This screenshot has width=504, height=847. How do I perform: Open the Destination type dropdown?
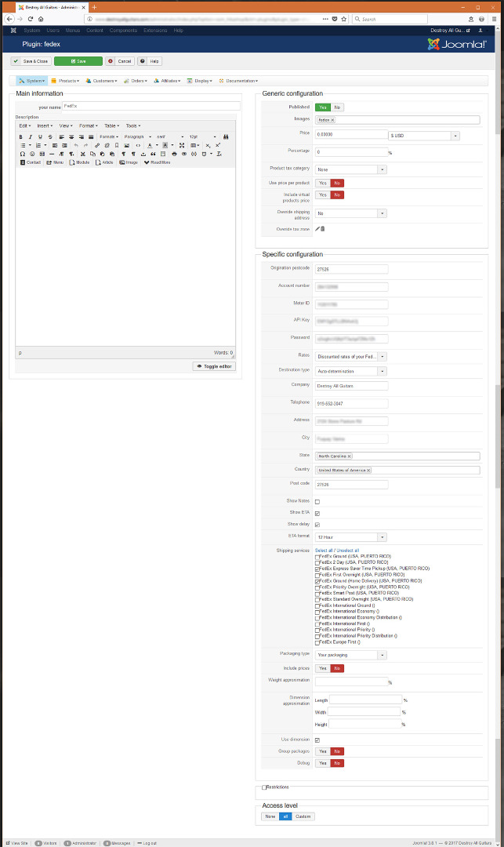point(350,371)
